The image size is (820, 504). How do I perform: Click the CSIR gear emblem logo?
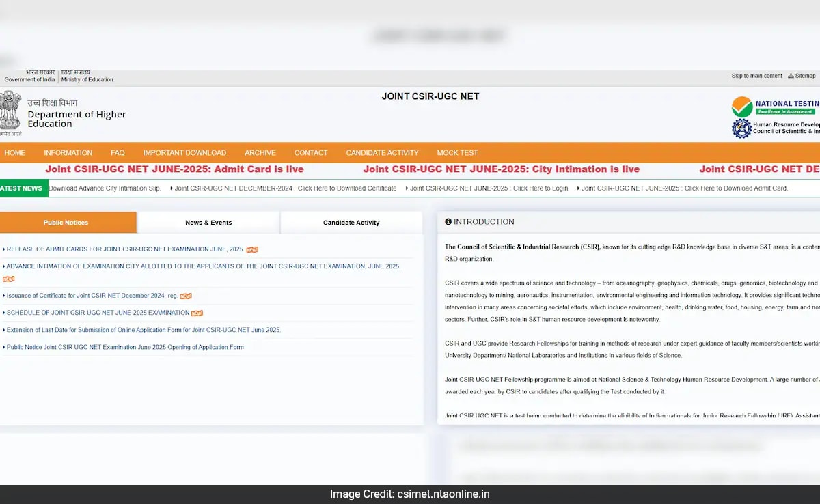(741, 128)
